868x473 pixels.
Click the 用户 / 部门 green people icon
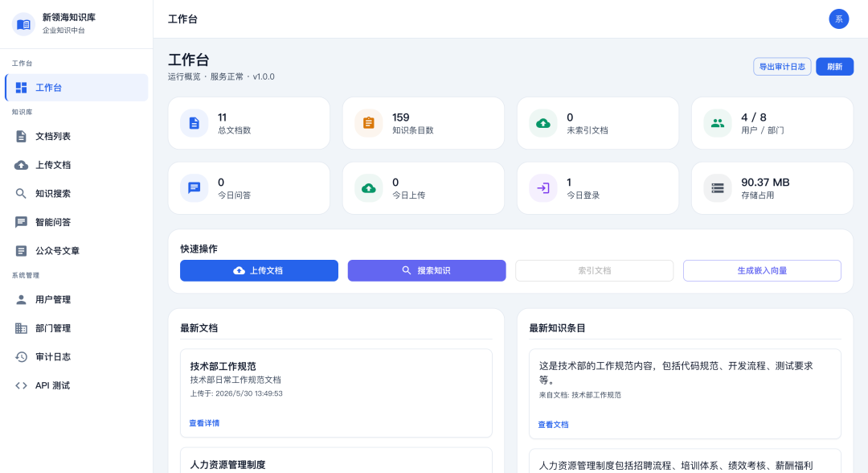coord(718,123)
